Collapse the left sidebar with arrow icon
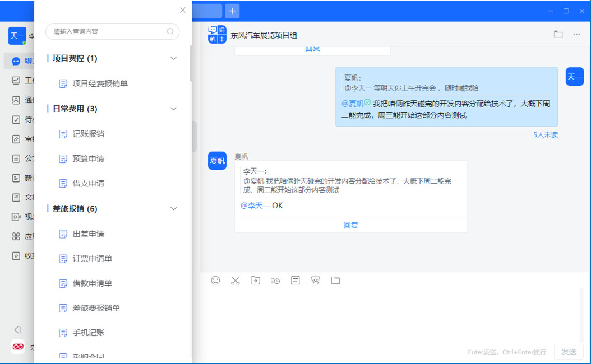Image resolution: width=591 pixels, height=364 pixels. [x=17, y=330]
